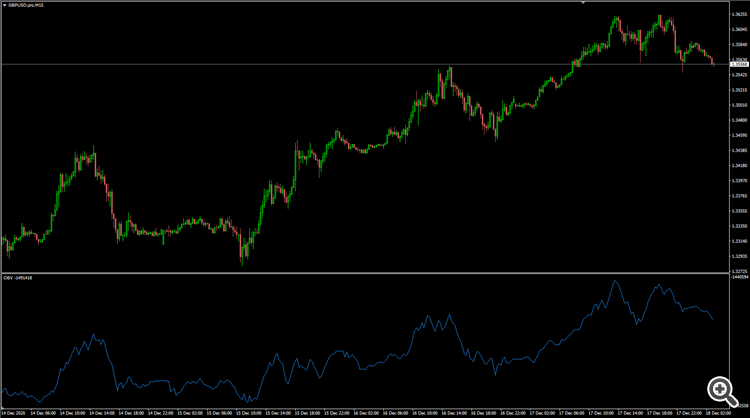
Task: Click the OBV indicator value label
Action: tap(18, 278)
